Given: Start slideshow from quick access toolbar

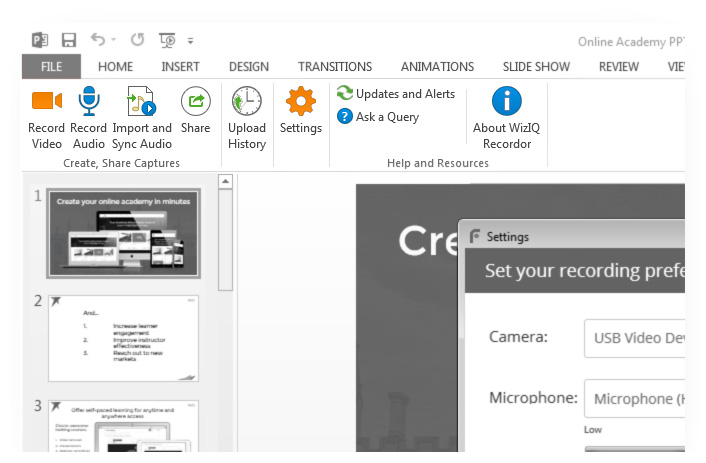Looking at the screenshot, I should pyautogui.click(x=167, y=41).
